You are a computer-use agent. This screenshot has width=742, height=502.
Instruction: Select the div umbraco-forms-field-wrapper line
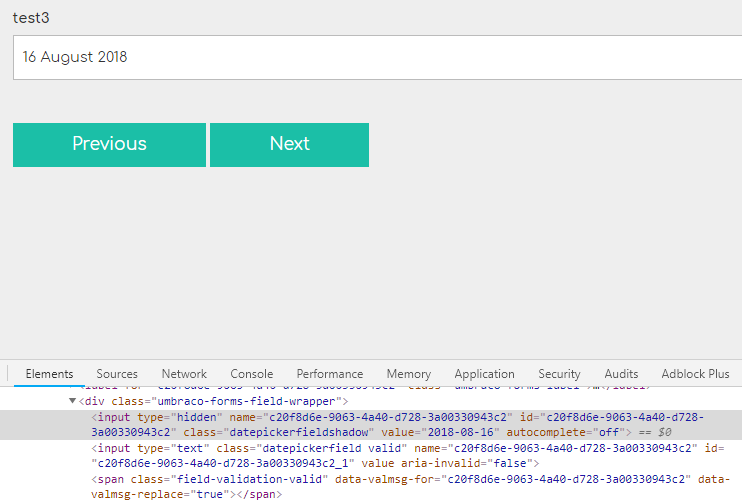[x=213, y=401]
